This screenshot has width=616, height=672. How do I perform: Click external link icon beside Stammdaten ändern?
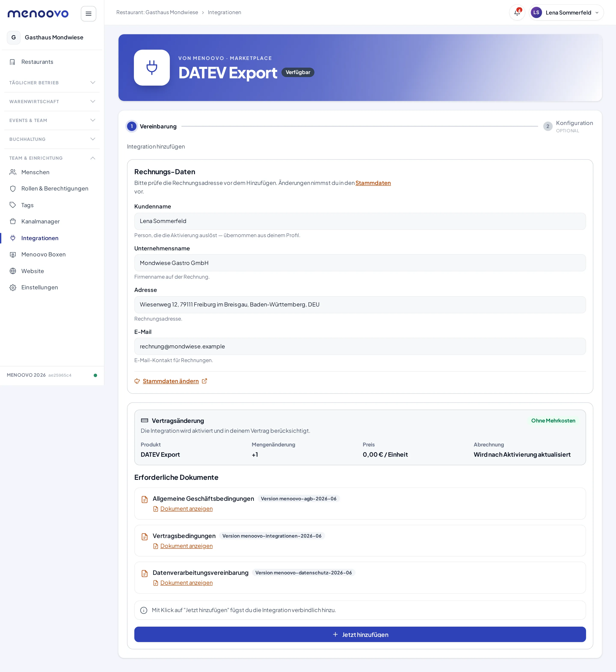pyautogui.click(x=204, y=381)
